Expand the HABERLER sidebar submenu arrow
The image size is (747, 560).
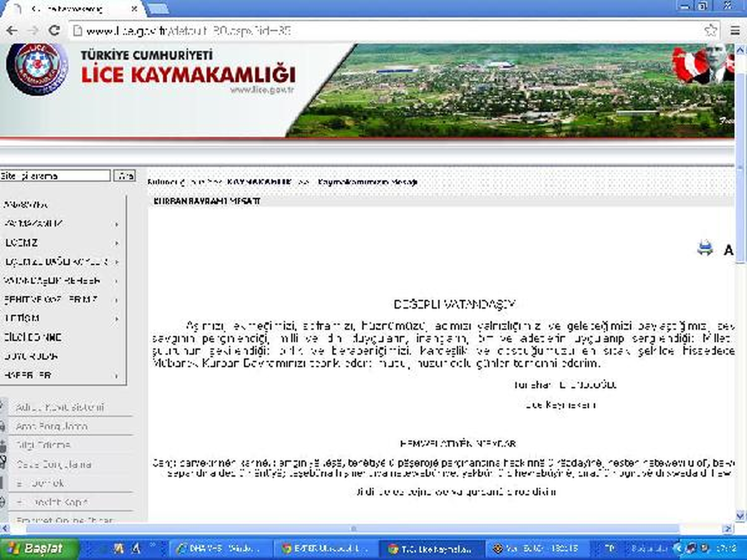pos(116,376)
